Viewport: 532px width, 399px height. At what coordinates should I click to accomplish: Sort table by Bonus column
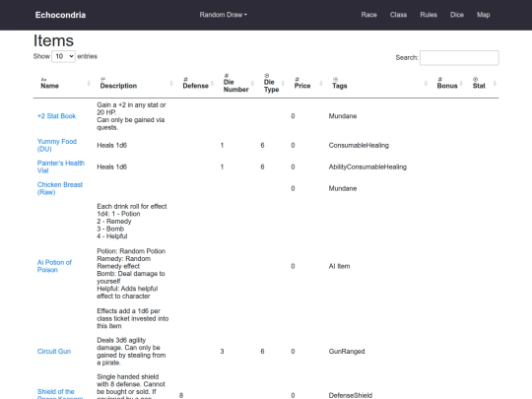(x=447, y=84)
